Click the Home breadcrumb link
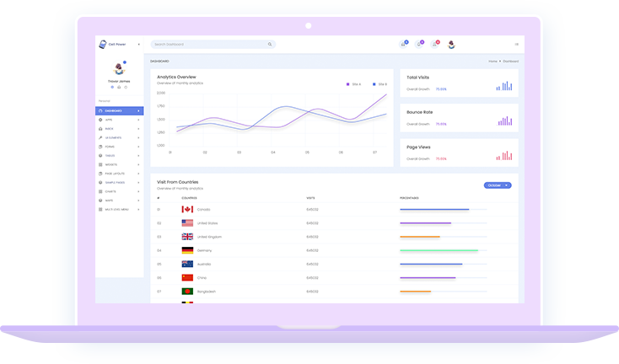 pos(493,62)
